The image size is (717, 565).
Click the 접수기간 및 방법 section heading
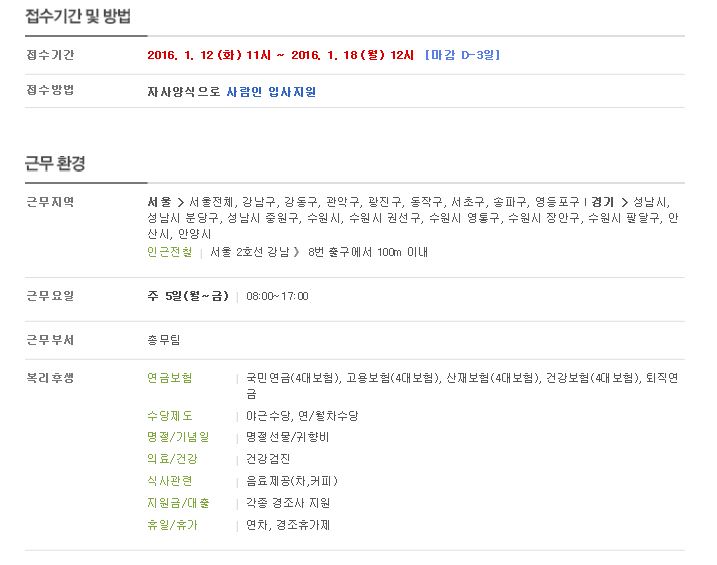click(x=78, y=16)
